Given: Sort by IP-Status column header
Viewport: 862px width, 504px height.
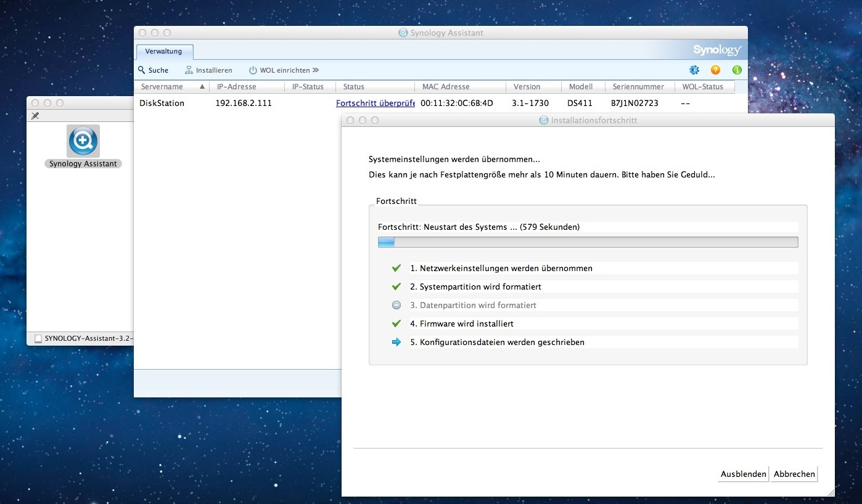Looking at the screenshot, I should pos(310,87).
